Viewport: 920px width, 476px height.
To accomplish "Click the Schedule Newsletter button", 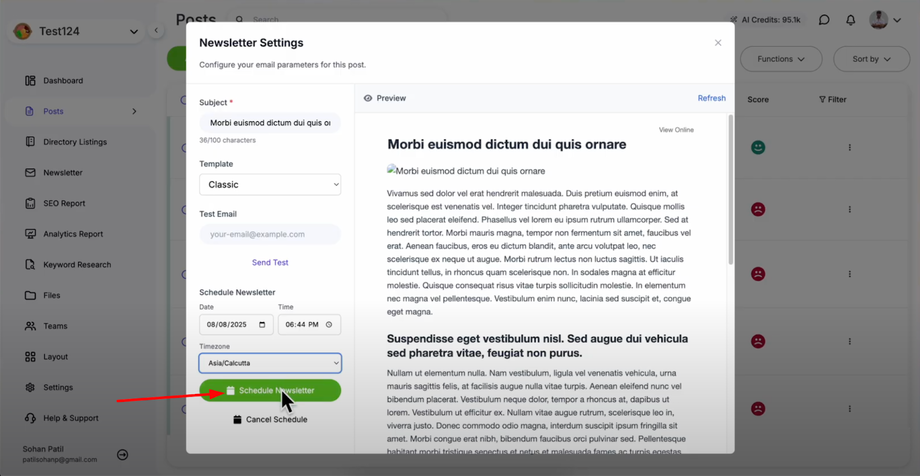I will pos(270,391).
